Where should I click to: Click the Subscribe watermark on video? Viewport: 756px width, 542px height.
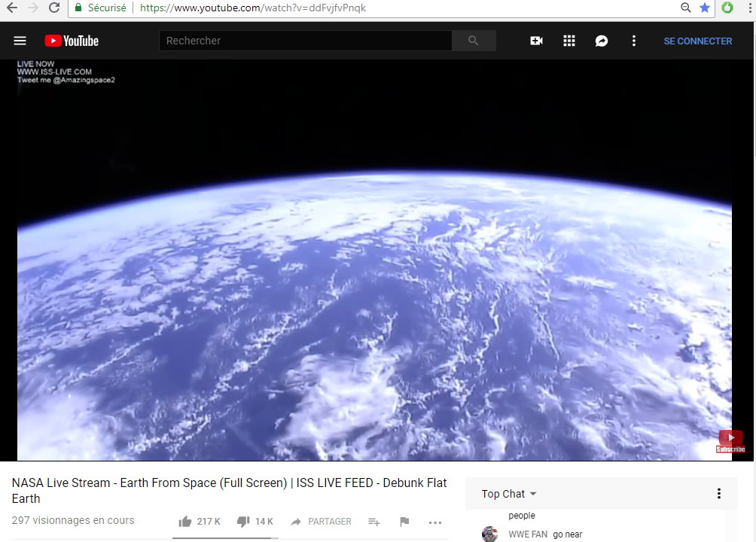click(731, 441)
